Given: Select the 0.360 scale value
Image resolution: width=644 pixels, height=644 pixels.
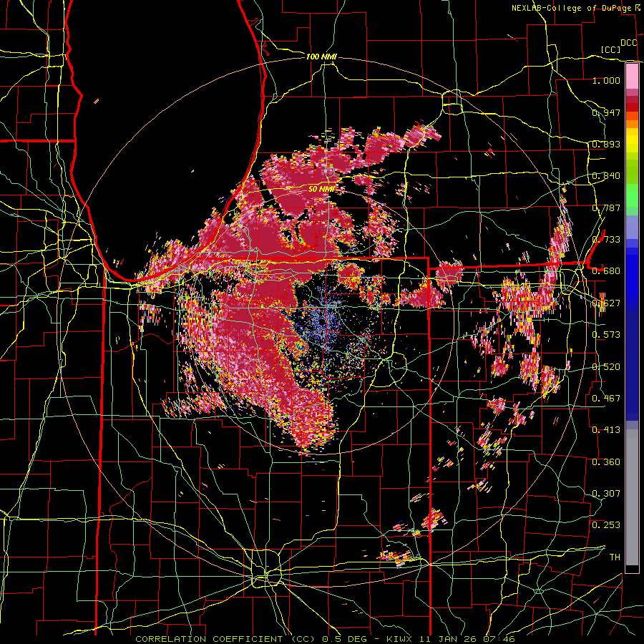Looking at the screenshot, I should click(x=606, y=462).
